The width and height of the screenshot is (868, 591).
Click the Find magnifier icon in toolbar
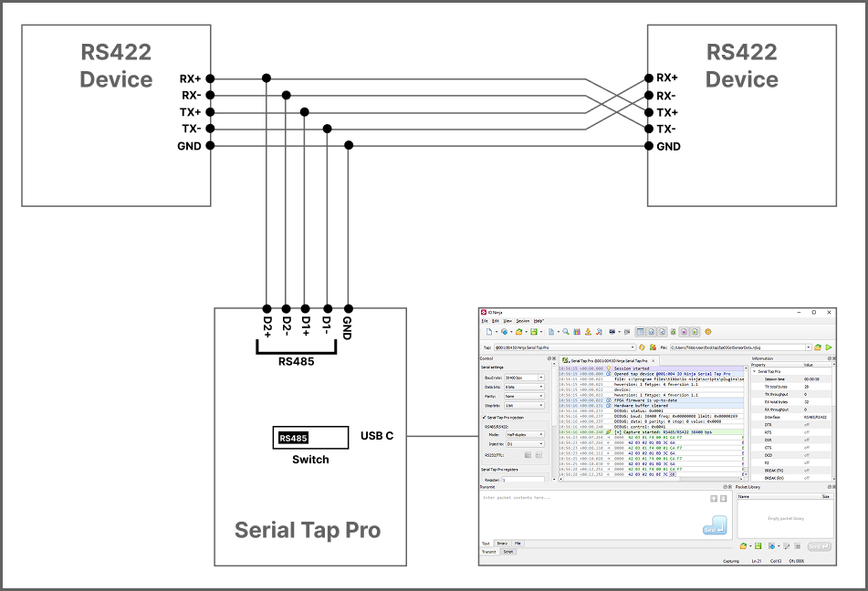point(566,331)
